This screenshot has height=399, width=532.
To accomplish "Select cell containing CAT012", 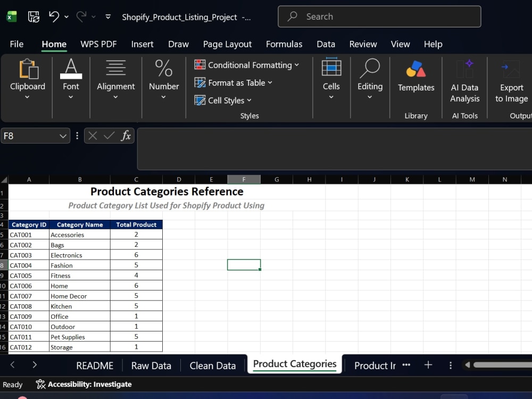I will pyautogui.click(x=29, y=347).
